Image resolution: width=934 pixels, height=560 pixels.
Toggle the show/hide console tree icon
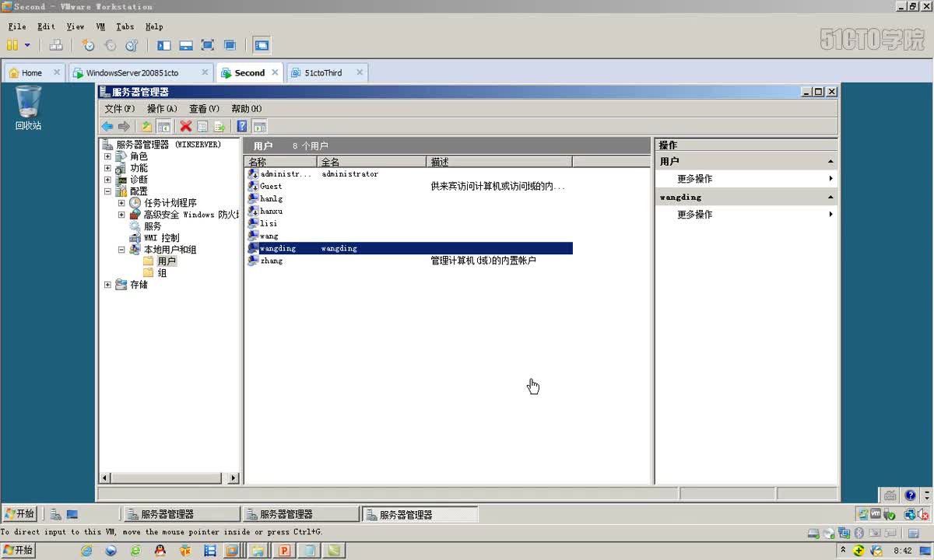click(x=163, y=126)
